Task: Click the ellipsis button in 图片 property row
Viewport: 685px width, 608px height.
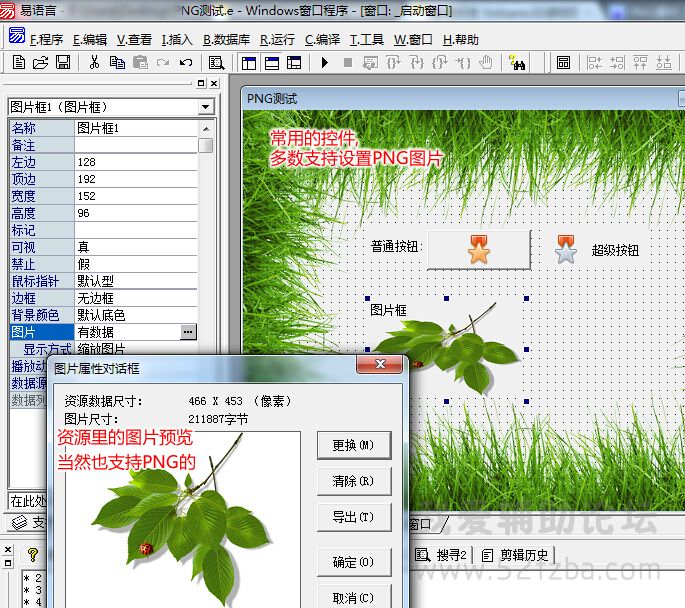Action: click(x=188, y=331)
